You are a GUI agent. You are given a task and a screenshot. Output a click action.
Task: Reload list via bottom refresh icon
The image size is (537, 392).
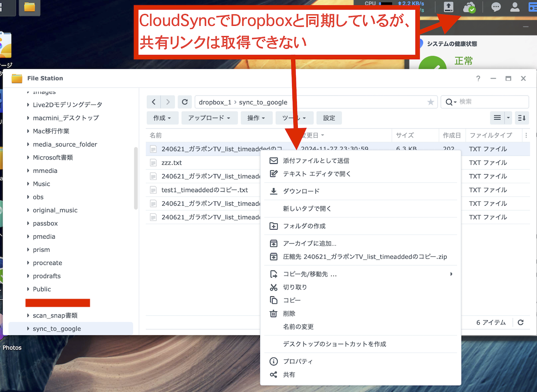pyautogui.click(x=521, y=323)
